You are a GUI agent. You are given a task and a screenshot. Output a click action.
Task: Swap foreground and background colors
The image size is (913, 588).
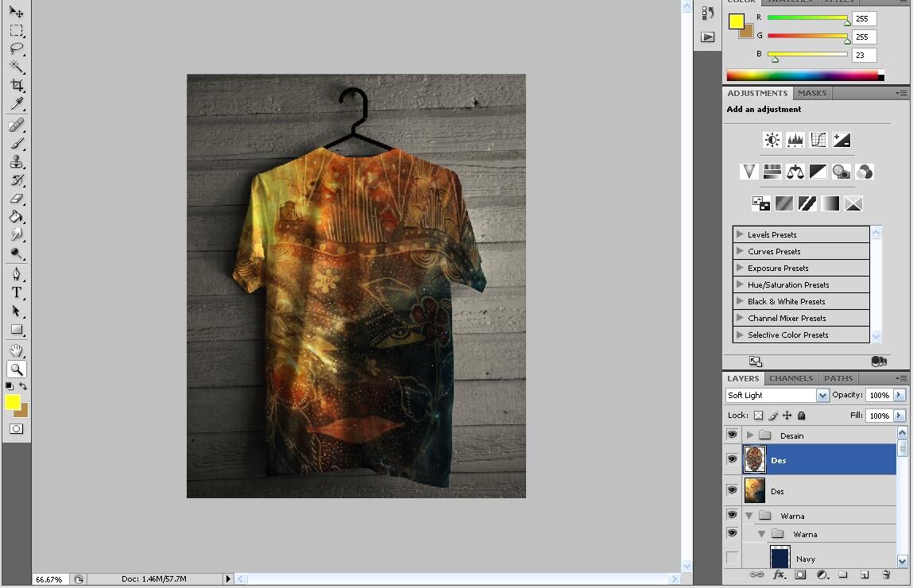click(23, 386)
